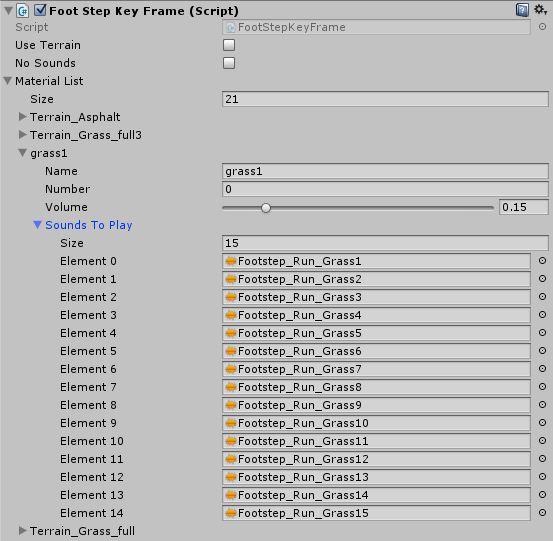Screen dimensions: 553x541
Task: Expand the Terrain_Grass_full3 entry
Action: (x=22, y=134)
